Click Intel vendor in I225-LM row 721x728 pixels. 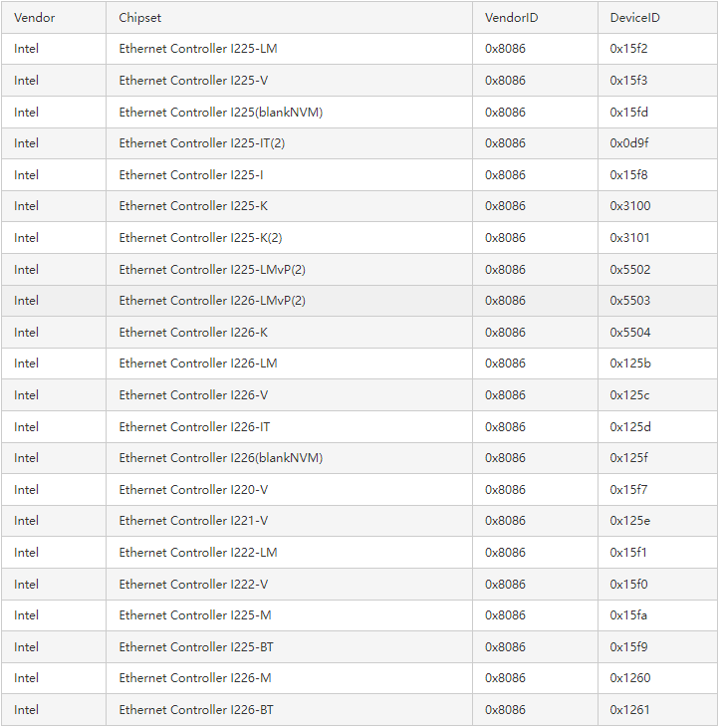coord(26,49)
